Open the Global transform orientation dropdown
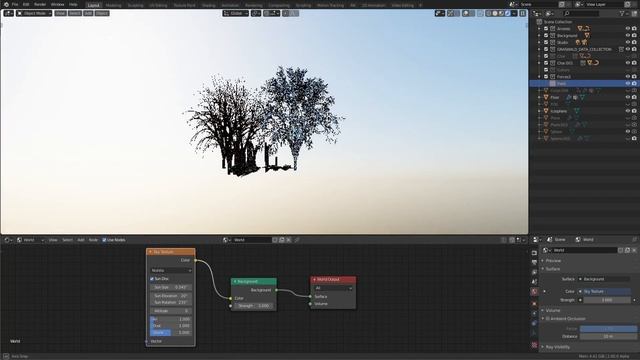 coord(236,13)
